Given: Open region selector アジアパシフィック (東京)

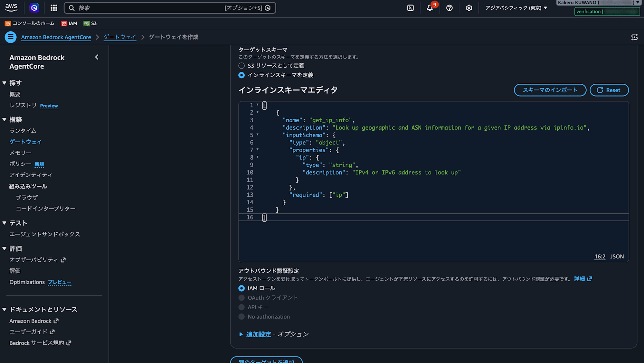Looking at the screenshot, I should coord(516,8).
